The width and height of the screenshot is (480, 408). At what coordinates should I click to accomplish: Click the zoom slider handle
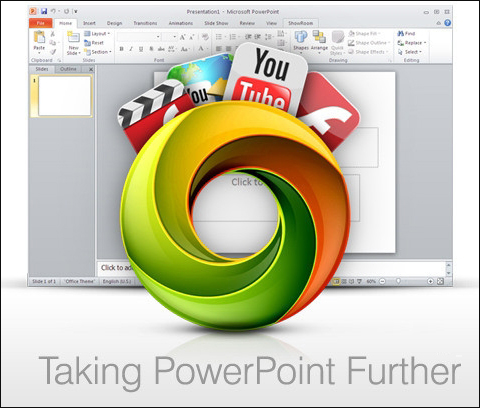(398, 281)
